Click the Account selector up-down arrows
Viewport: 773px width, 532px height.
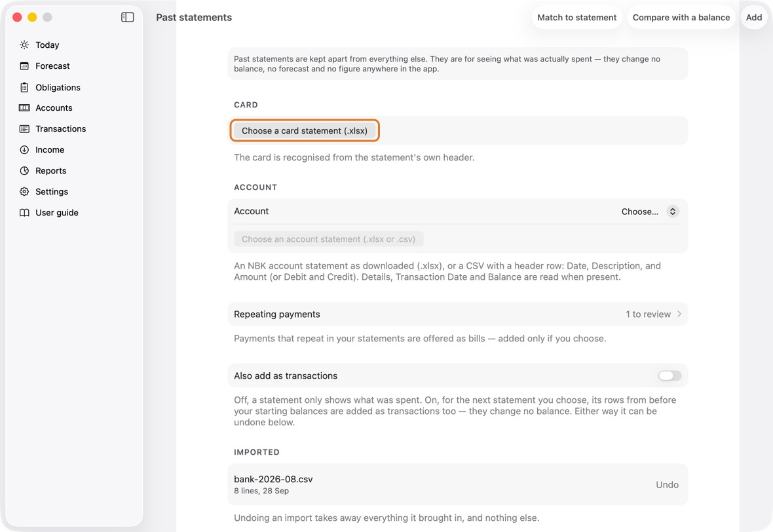click(673, 212)
